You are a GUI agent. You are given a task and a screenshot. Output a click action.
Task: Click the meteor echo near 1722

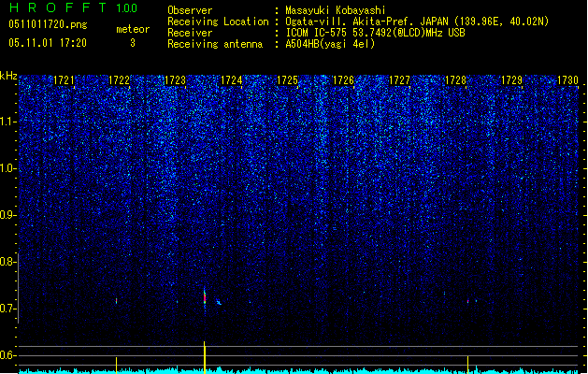click(x=116, y=301)
